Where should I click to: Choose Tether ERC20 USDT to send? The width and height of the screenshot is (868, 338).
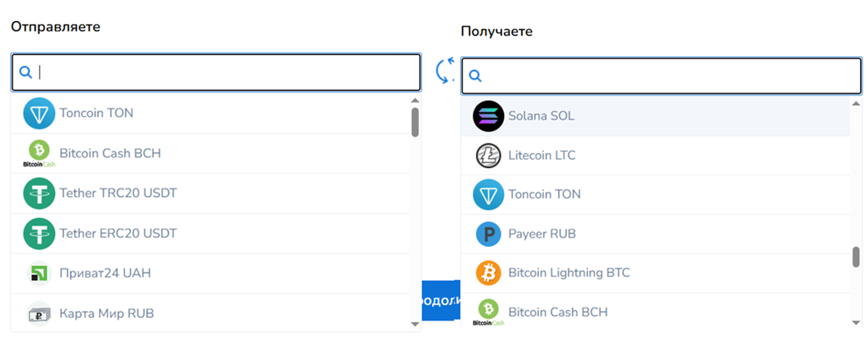coord(210,233)
